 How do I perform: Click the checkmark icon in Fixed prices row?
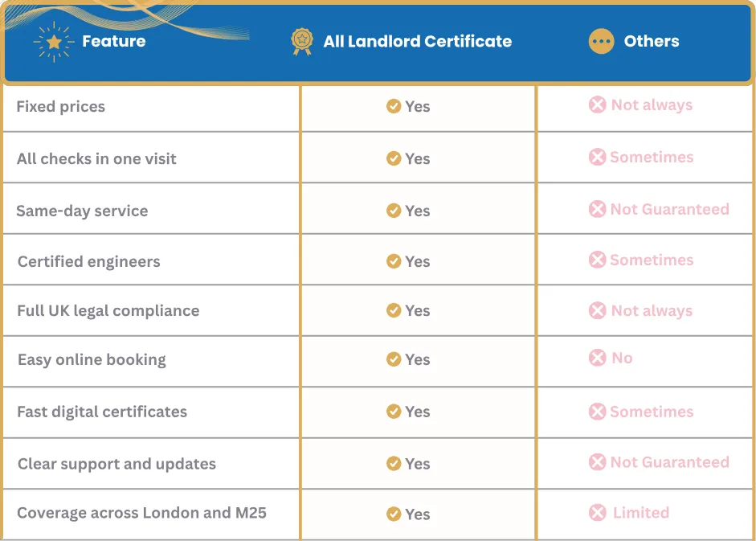tap(394, 106)
